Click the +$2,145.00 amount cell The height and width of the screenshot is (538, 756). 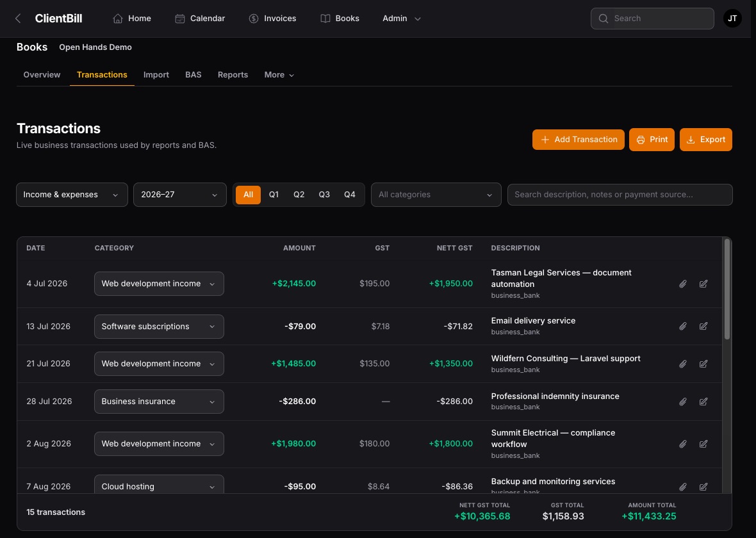coord(293,284)
